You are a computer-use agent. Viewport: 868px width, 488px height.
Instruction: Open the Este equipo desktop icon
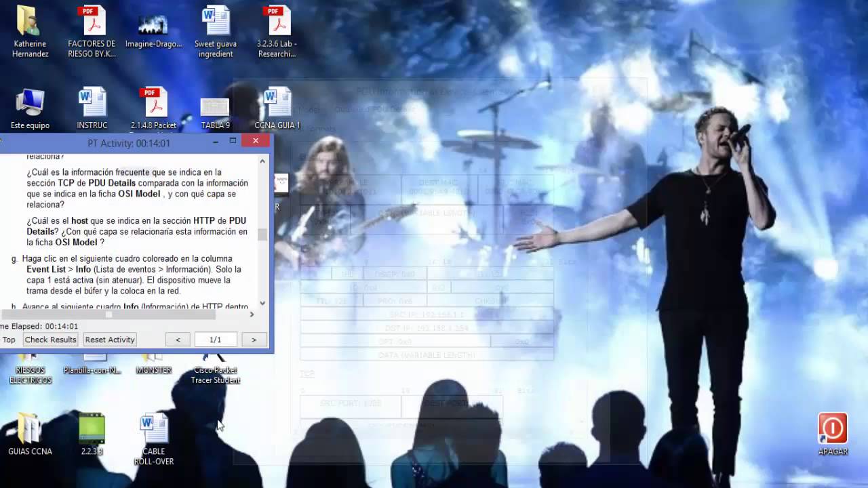30,108
